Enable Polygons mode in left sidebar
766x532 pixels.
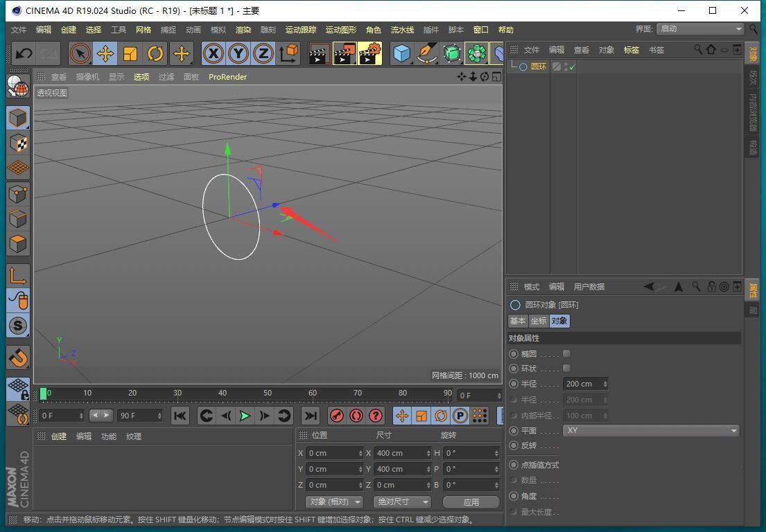pos(18,244)
